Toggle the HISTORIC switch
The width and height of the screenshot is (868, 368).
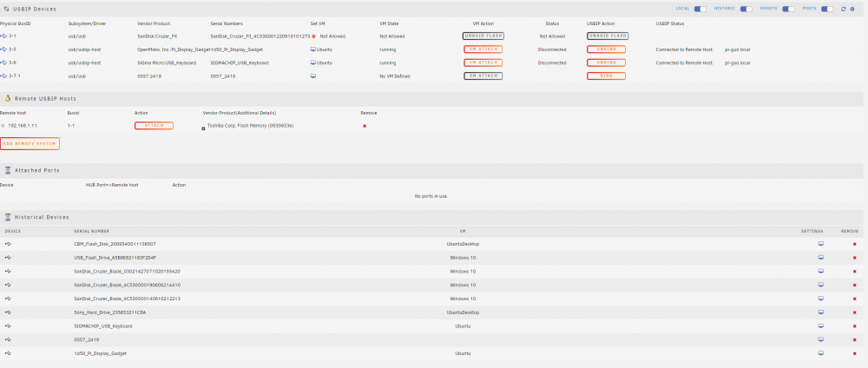pyautogui.click(x=746, y=9)
